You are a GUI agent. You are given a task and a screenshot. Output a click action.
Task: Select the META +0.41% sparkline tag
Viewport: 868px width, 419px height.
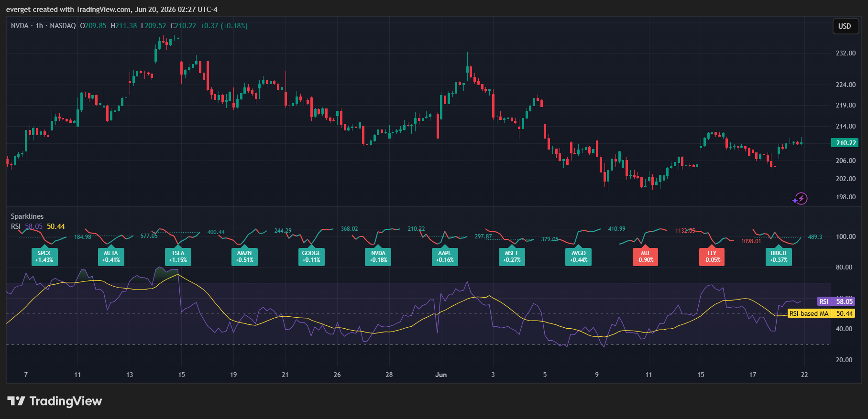point(111,257)
